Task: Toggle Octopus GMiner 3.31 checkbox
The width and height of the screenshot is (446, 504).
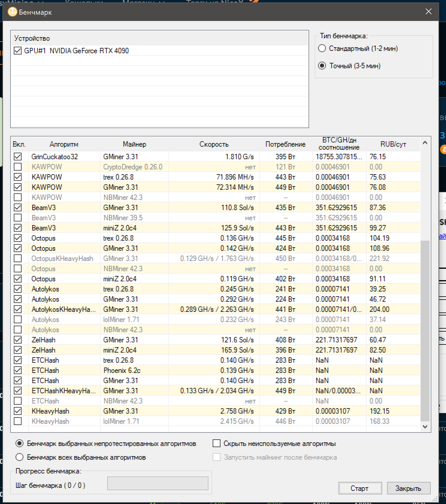Action: pos(18,248)
